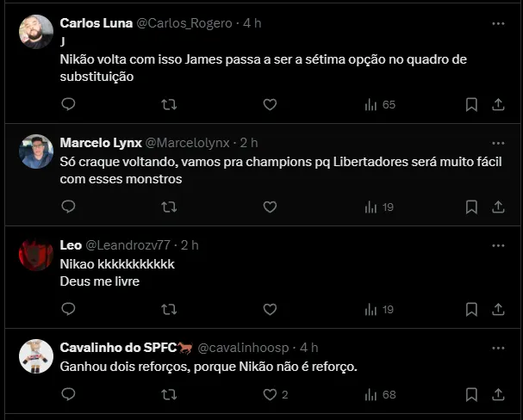The height and width of the screenshot is (420, 523).
Task: Open more options menu on Leo's tweet
Action: click(x=498, y=245)
